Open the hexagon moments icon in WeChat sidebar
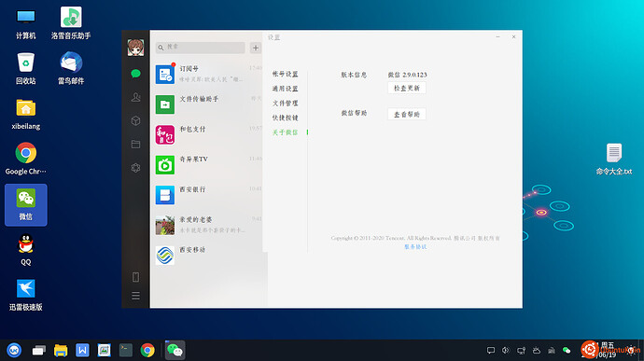Viewport: 644px width, 361px height. 135,168
